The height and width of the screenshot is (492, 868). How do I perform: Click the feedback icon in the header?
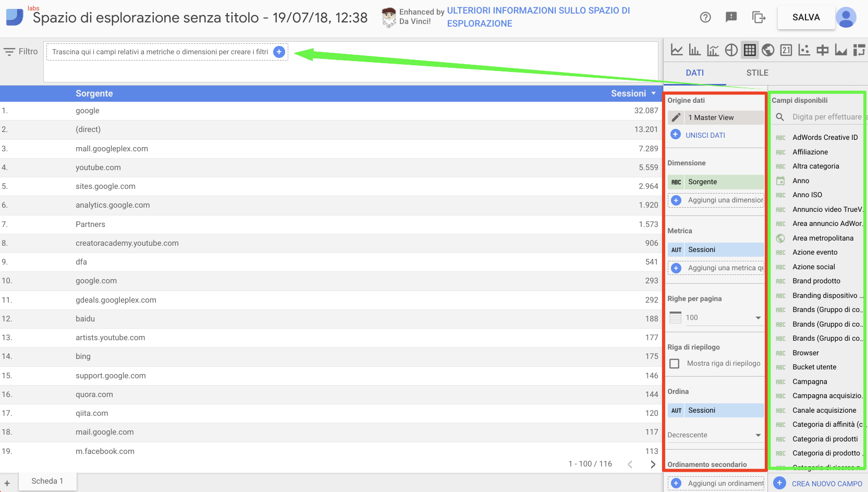tap(731, 17)
